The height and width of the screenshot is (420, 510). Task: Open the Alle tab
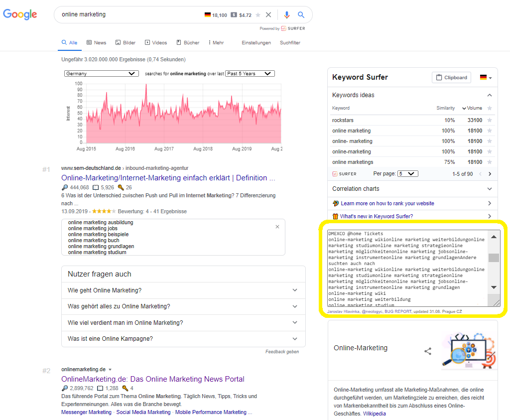[x=70, y=43]
